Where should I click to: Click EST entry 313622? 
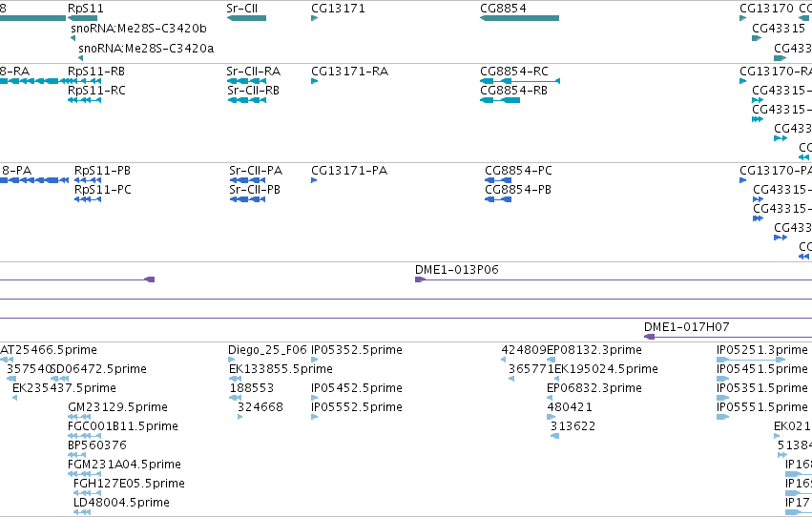pyautogui.click(x=573, y=427)
